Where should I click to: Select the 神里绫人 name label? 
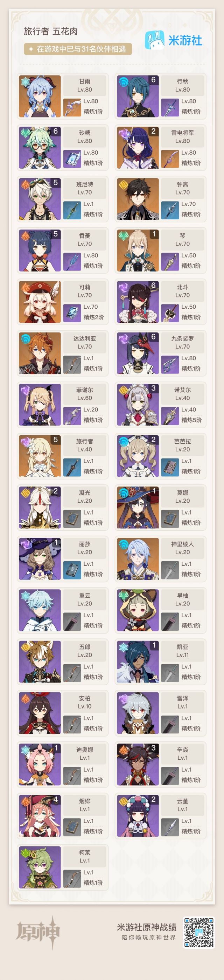pyautogui.click(x=183, y=544)
